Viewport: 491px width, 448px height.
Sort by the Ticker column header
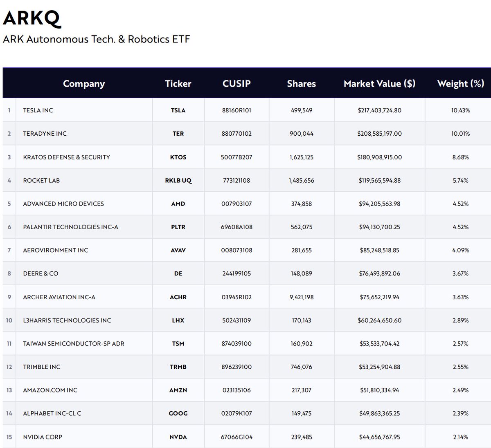click(x=178, y=84)
